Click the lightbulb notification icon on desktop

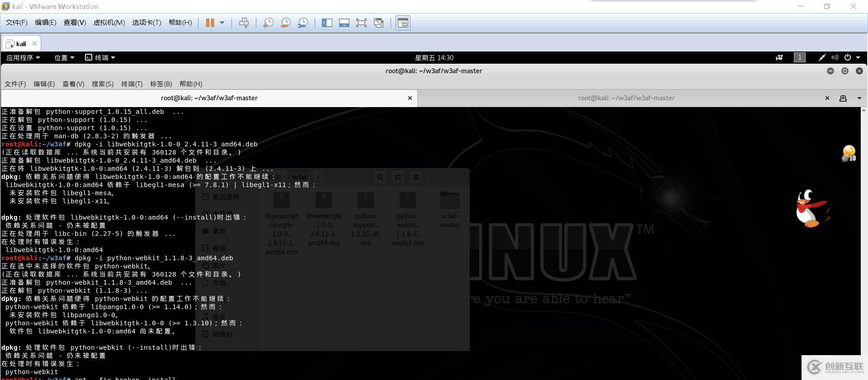(849, 153)
